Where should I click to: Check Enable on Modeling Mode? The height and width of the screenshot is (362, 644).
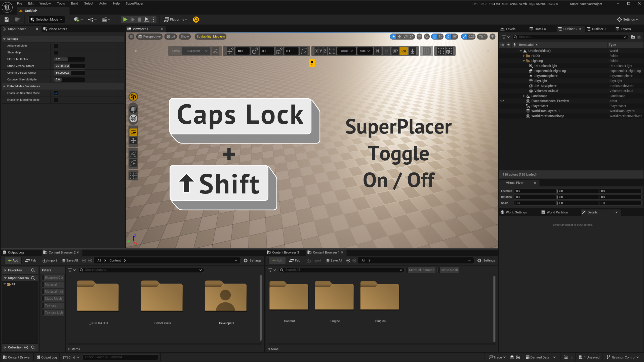point(56,100)
